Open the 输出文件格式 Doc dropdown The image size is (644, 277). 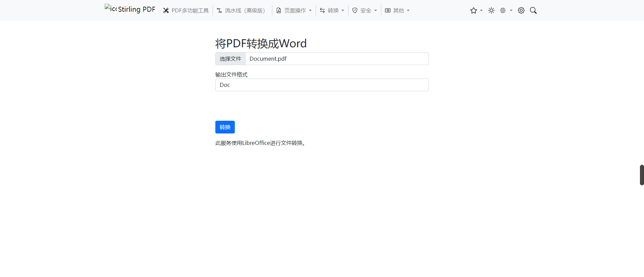click(x=322, y=85)
